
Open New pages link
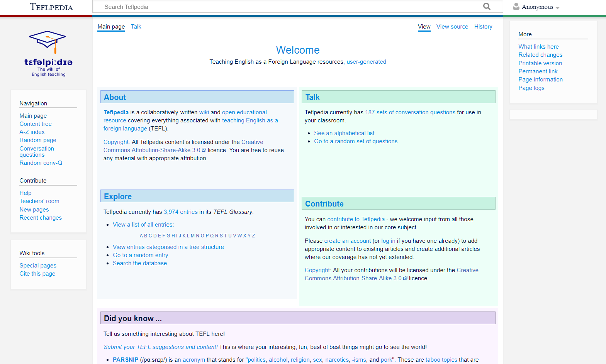pos(34,210)
